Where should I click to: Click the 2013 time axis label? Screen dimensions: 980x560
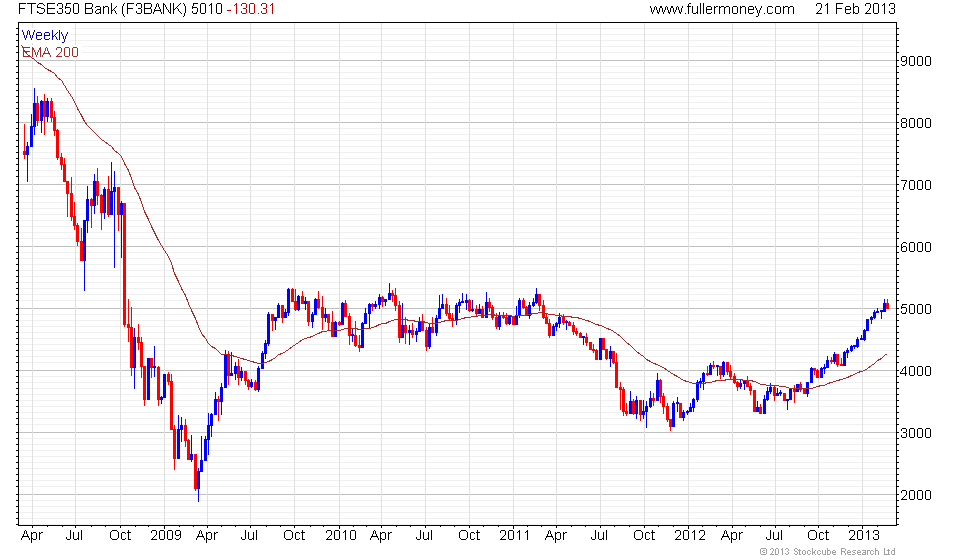[x=863, y=536]
